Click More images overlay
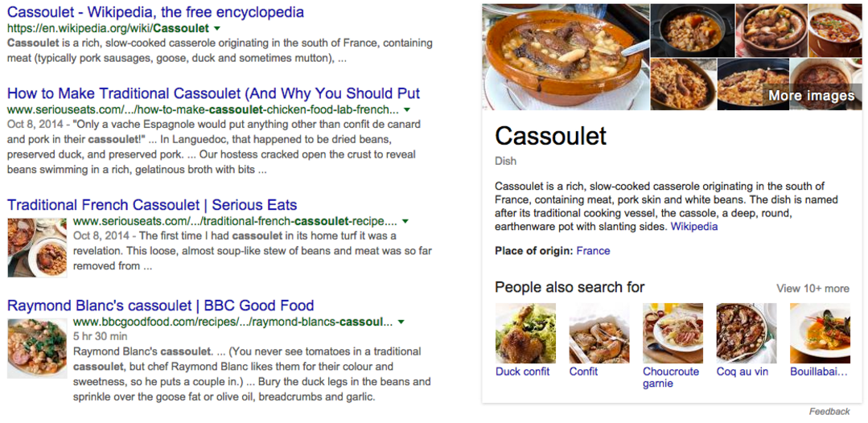Viewport: 868px width, 423px height. coord(812,96)
